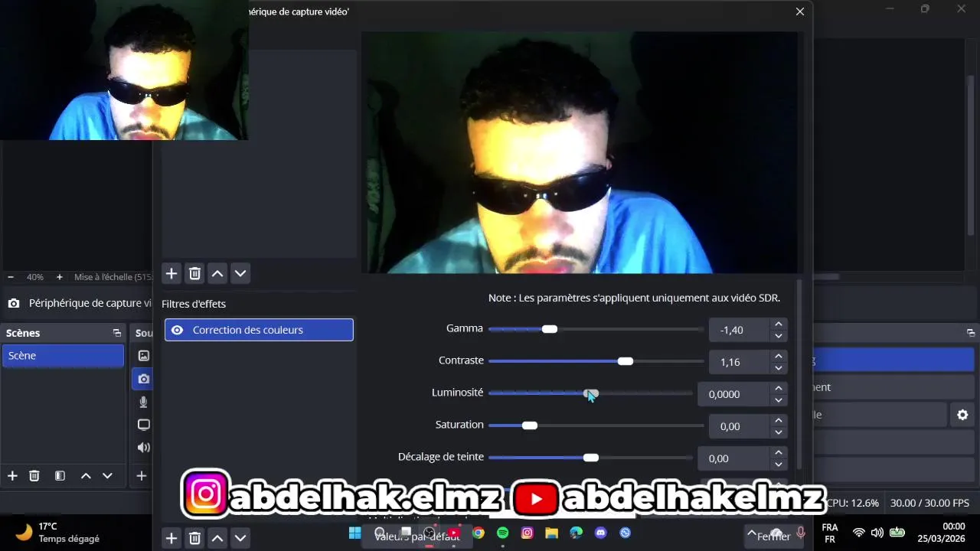Focus the Gamma value field showing -1,40

[x=740, y=330]
